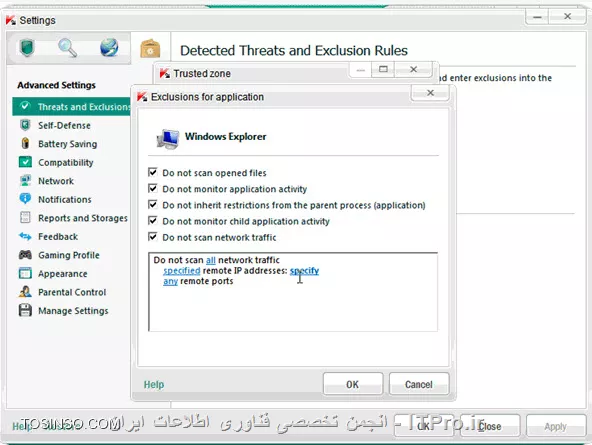
Task: Maximize the Trusted zone window
Action: 383,69
